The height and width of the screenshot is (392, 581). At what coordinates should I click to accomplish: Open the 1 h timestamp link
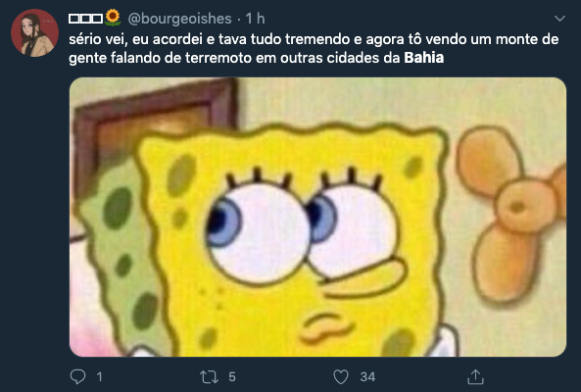(x=255, y=19)
